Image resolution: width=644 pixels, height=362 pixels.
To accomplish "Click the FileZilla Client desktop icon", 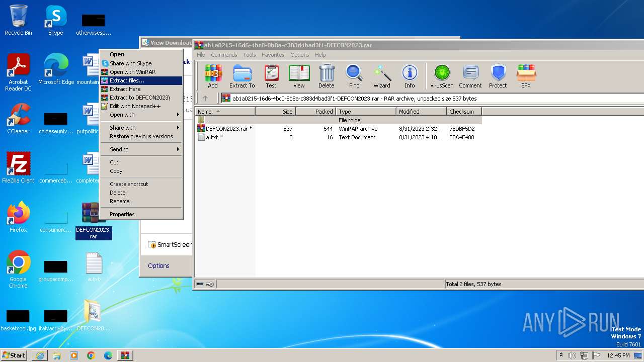I will click(18, 167).
